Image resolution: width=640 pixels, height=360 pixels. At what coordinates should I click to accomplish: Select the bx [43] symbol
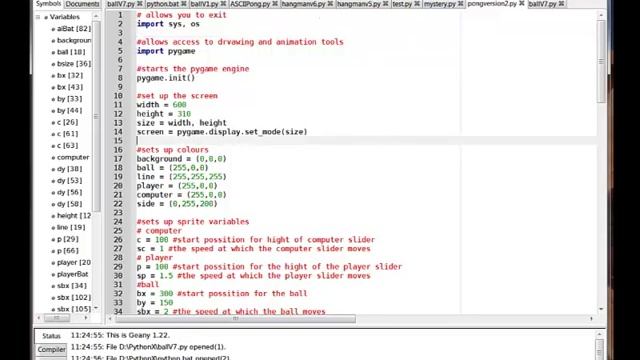70,87
